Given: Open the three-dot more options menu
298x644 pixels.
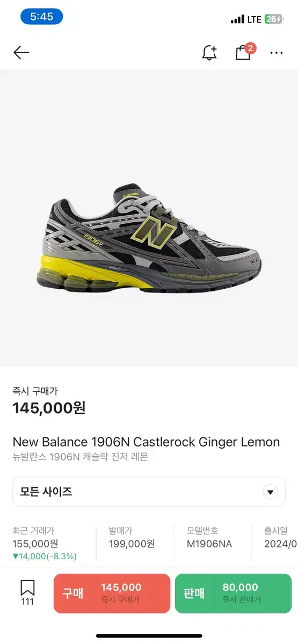Looking at the screenshot, I should coord(277,53).
